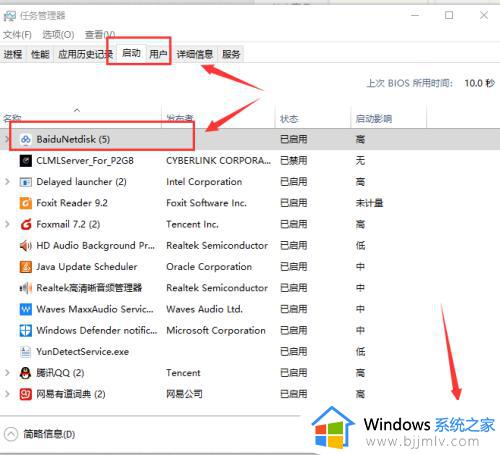Viewport: 500px width, 455px height.
Task: Select the Realtek高清晰音频管理器 row name
Action: (x=89, y=288)
